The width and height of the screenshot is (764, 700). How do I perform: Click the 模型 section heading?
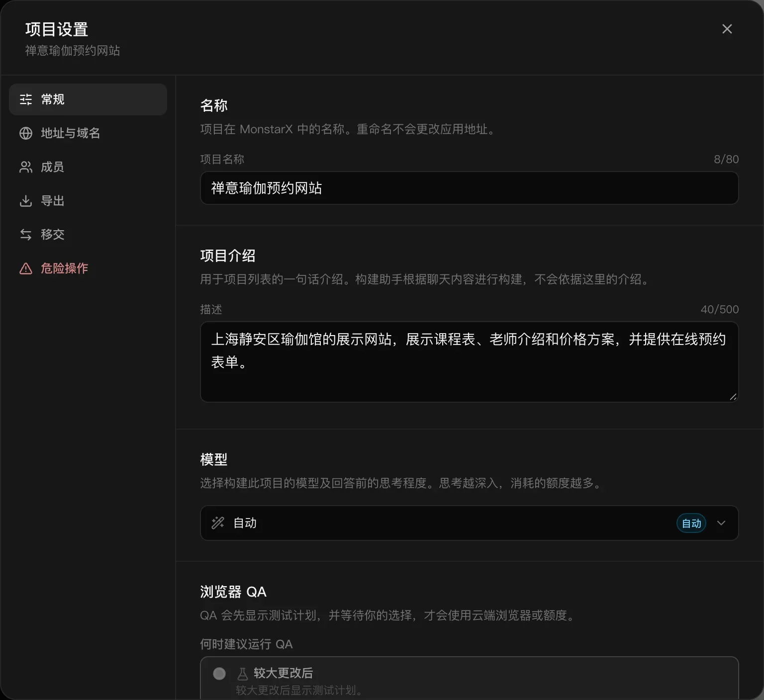click(x=214, y=459)
